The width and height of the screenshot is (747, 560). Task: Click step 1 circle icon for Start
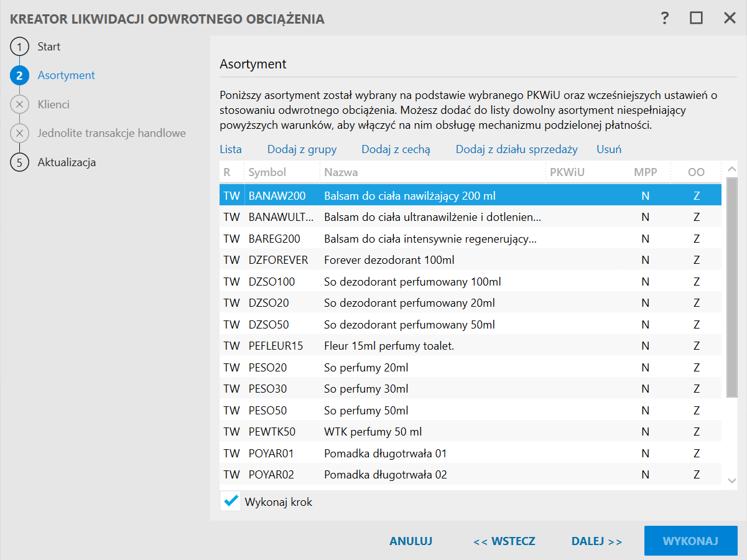tap(20, 47)
